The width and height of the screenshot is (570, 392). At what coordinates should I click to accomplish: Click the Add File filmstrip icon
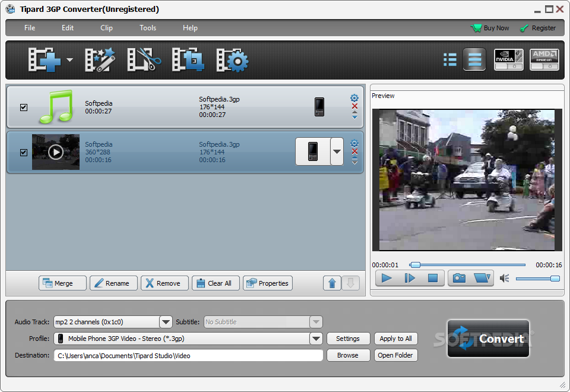[45, 60]
